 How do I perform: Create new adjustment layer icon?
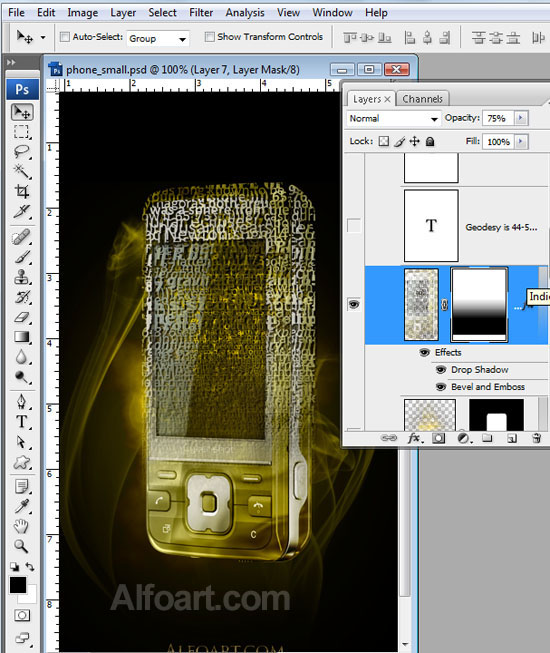tap(463, 438)
